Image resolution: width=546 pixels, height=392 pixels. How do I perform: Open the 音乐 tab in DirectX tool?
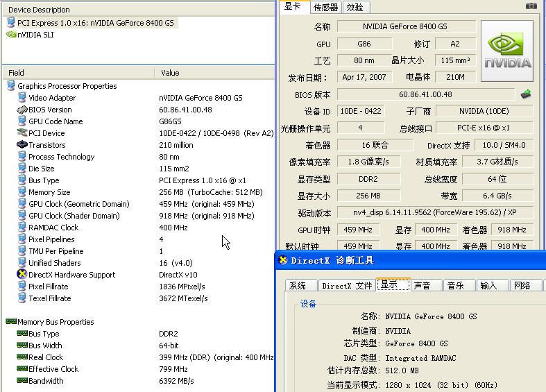(459, 285)
